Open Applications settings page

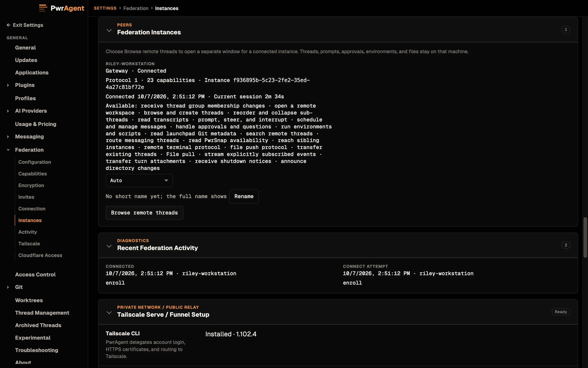coord(32,73)
